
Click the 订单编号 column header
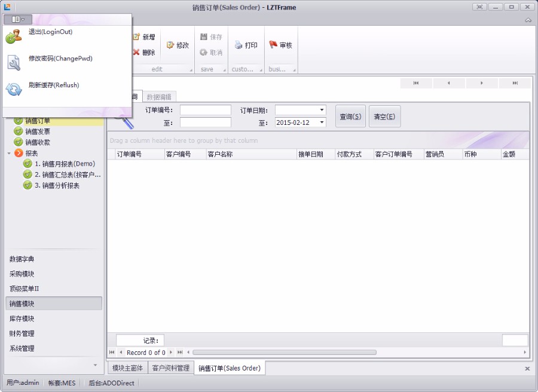click(x=140, y=154)
